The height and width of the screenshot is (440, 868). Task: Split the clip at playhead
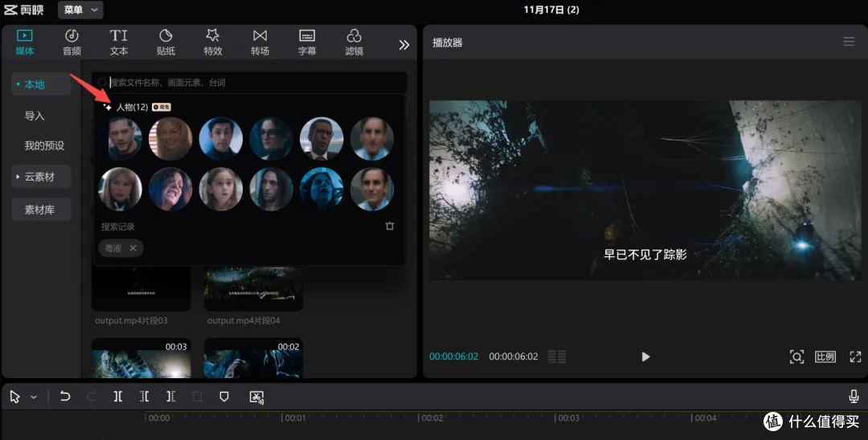[x=118, y=397]
